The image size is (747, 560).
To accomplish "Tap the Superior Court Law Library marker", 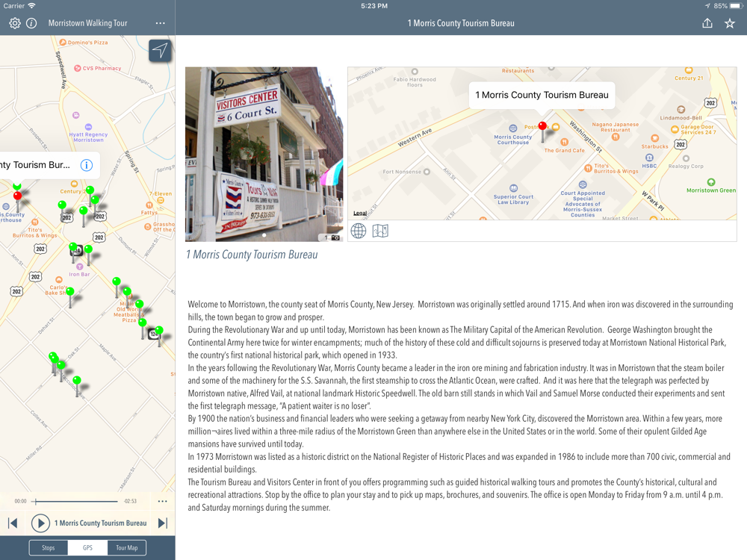I will pos(513,188).
